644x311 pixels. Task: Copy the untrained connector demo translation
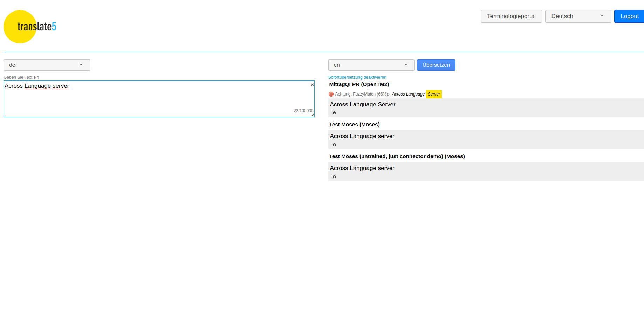(334, 176)
